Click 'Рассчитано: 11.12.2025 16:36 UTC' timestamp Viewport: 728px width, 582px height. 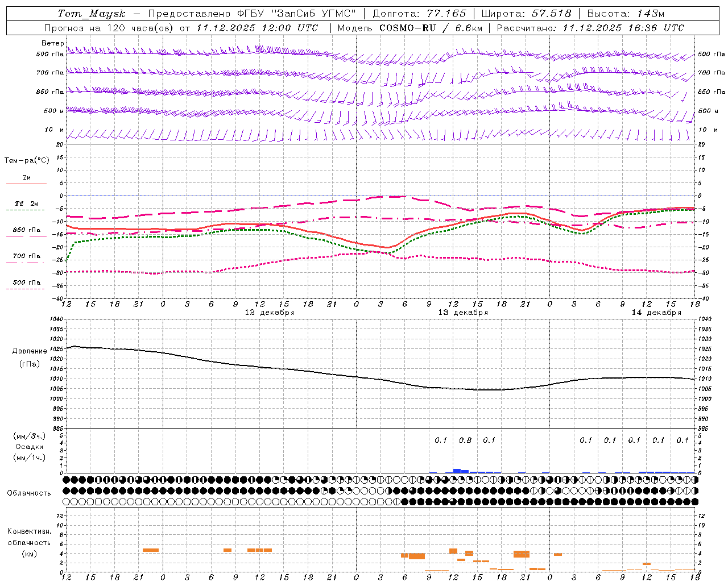click(x=590, y=28)
